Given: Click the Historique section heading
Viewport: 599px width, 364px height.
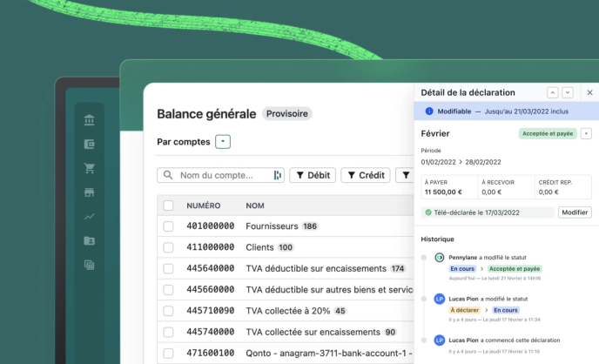Looking at the screenshot, I should click(437, 239).
